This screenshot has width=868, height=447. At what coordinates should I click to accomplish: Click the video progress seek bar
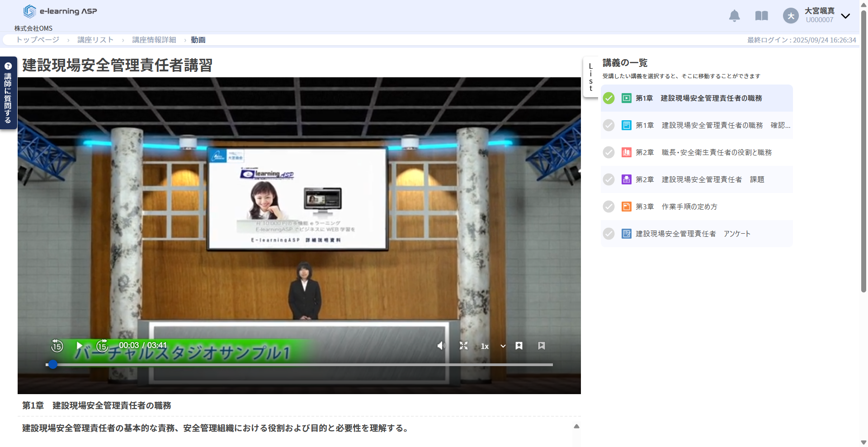tap(298, 364)
